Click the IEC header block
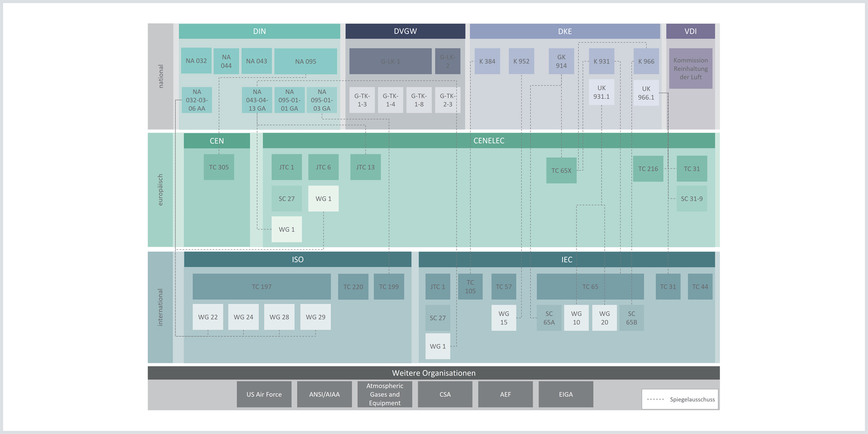Image resolution: width=868 pixels, height=434 pixels. coord(567,260)
